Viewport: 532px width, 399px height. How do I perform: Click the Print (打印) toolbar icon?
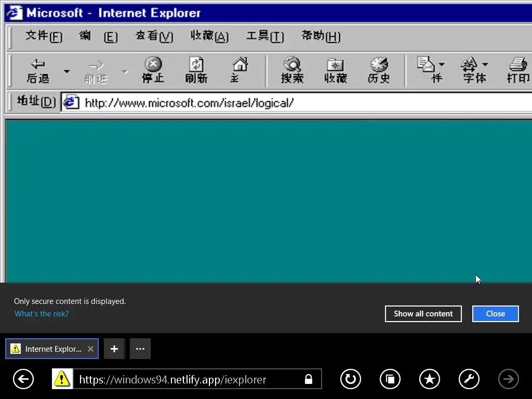coord(518,70)
